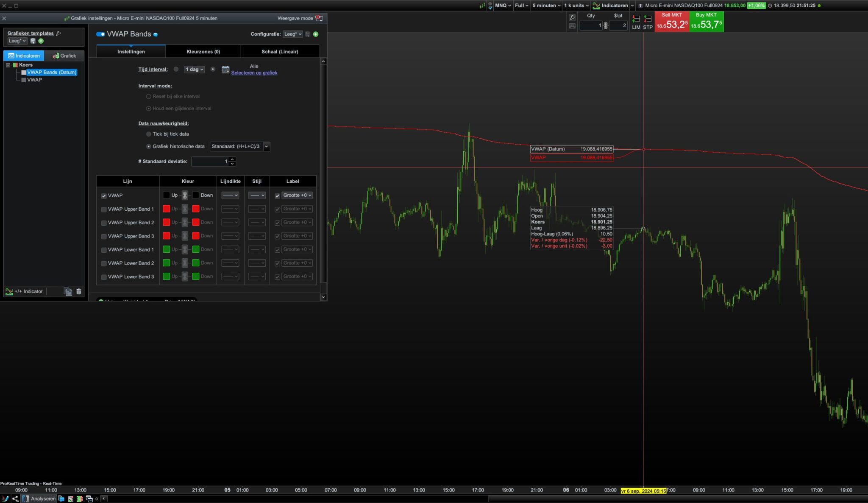Click the wrench icon beside Grafieken templates

tap(58, 33)
